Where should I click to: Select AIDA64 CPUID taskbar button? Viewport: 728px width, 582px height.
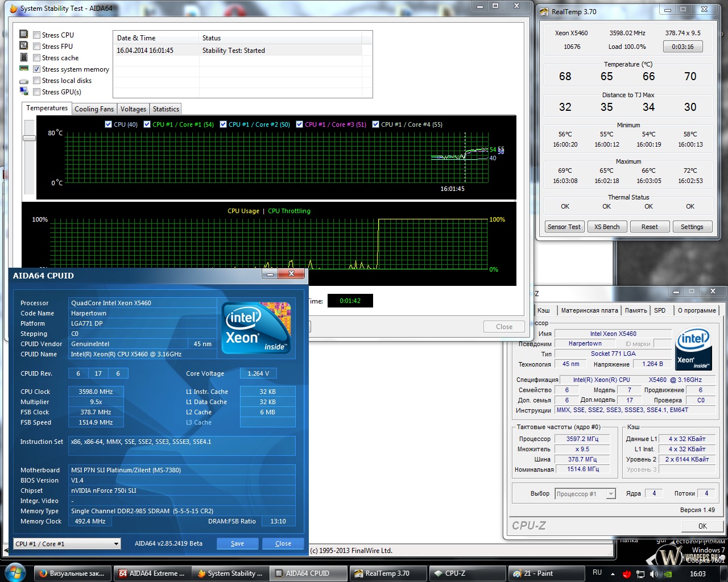(x=309, y=573)
